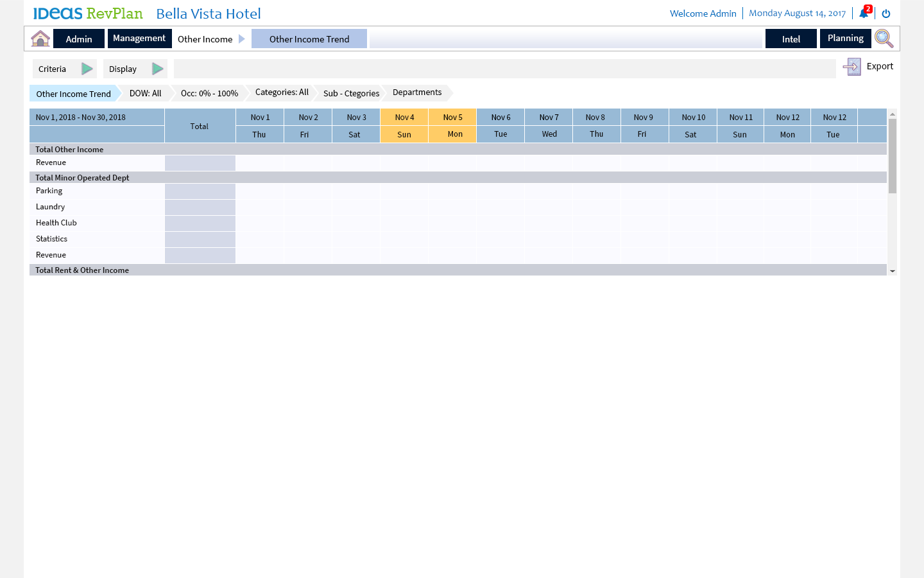
Task: Click the home icon in navigation bar
Action: pos(40,39)
